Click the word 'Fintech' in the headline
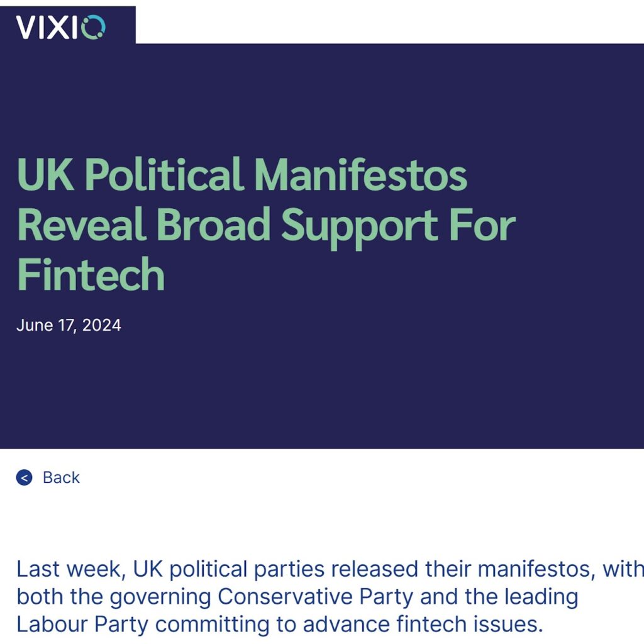The height and width of the screenshot is (644, 644). pyautogui.click(x=91, y=274)
